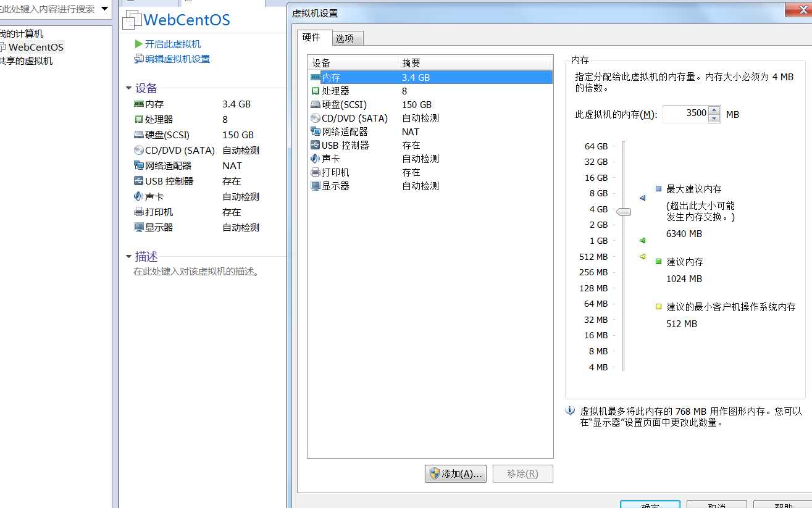Click the 8 GB mark on memory scale
Viewport: 812px width, 508px height.
tap(598, 193)
